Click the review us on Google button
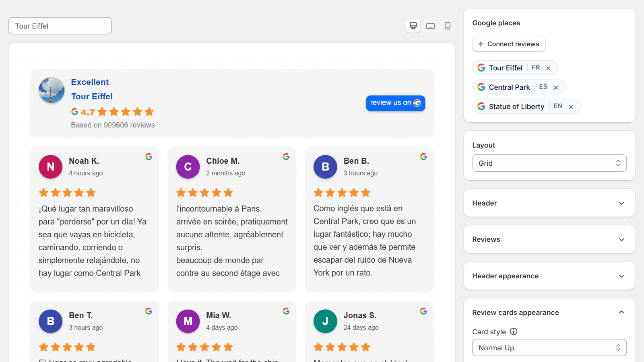 coord(395,103)
